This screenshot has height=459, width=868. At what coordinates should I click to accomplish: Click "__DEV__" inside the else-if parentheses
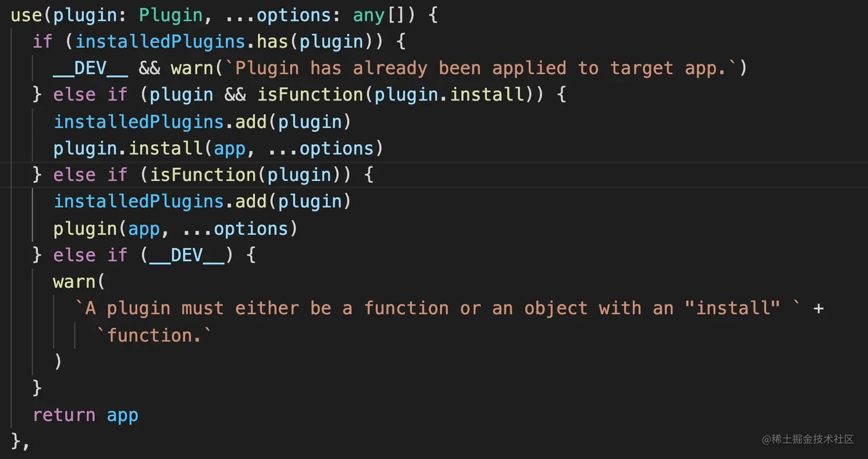tap(187, 255)
